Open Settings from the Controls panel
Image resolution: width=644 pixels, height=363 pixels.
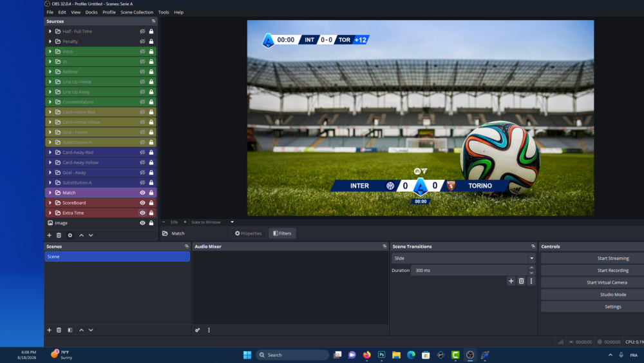tap(613, 307)
